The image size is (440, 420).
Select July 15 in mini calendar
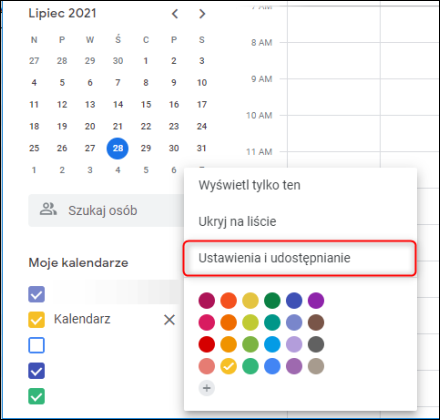[146, 105]
